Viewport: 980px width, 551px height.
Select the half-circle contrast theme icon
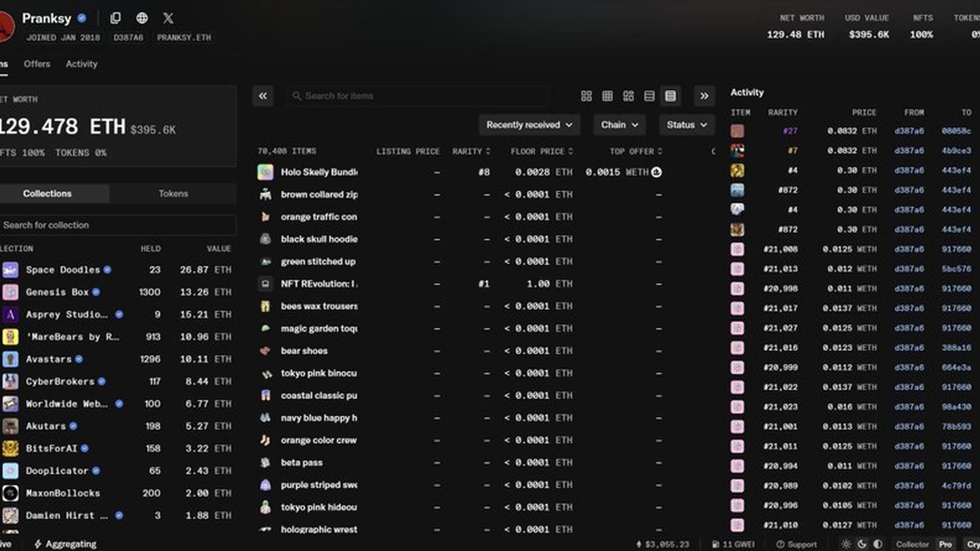click(877, 543)
